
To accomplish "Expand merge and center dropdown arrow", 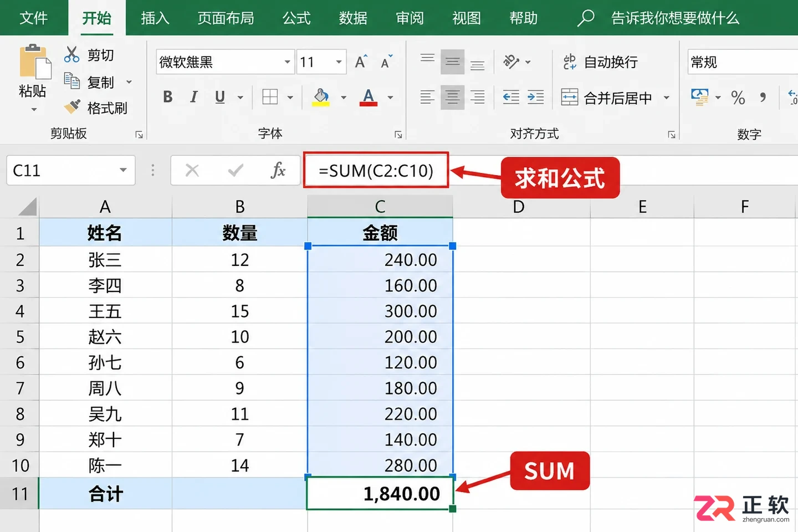I will [x=667, y=98].
